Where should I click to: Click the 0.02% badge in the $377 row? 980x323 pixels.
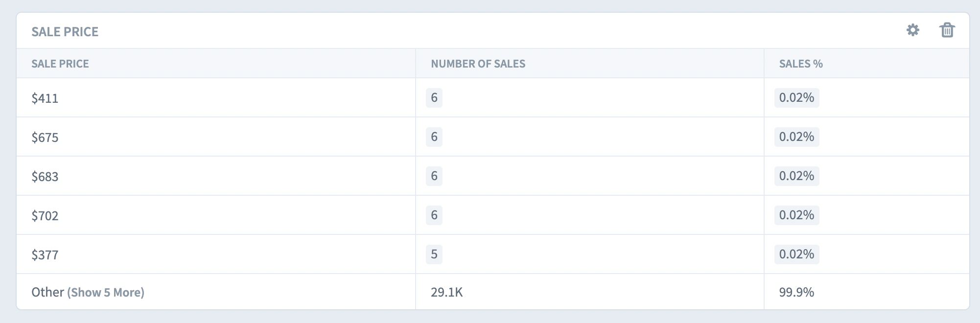(x=797, y=254)
